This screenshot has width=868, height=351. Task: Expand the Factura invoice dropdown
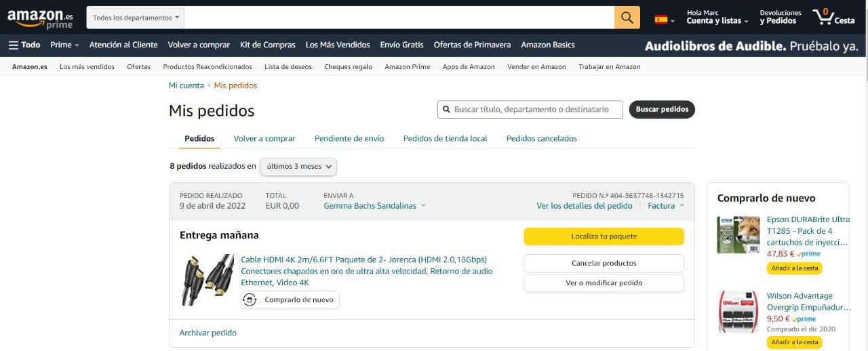pos(666,206)
